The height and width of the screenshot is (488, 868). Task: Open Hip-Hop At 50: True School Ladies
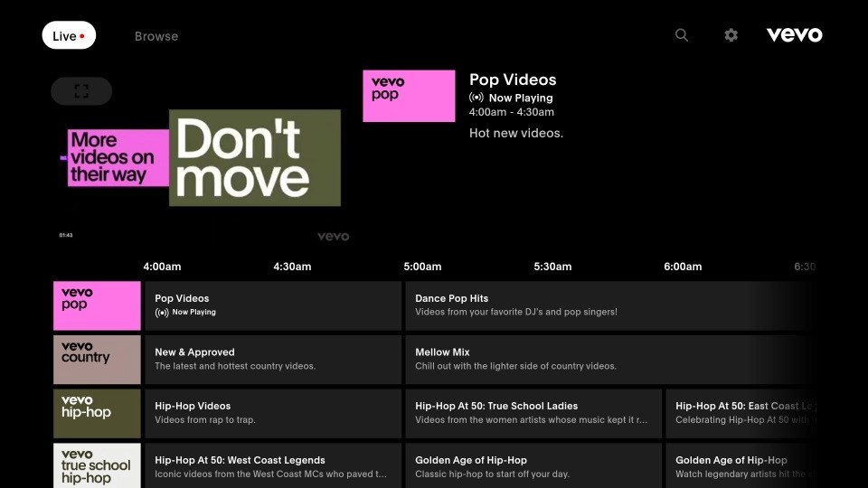pyautogui.click(x=533, y=413)
